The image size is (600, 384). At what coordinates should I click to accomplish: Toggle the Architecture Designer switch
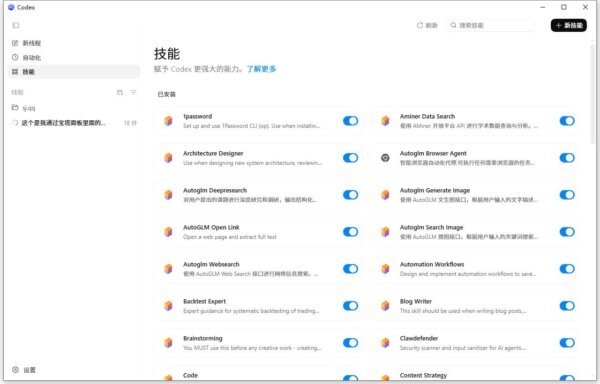coord(351,158)
